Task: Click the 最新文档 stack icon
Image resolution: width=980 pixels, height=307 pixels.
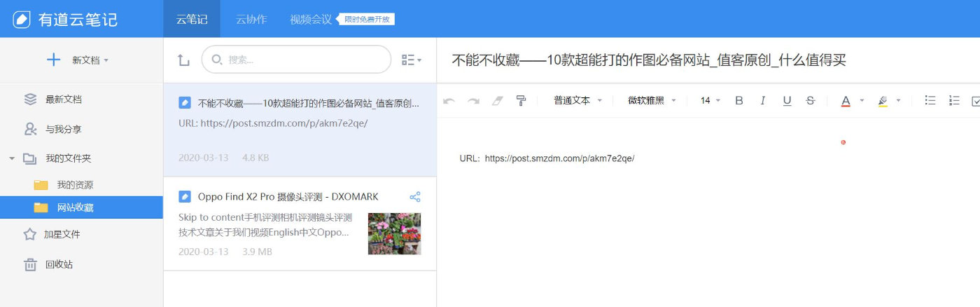Action: 30,100
